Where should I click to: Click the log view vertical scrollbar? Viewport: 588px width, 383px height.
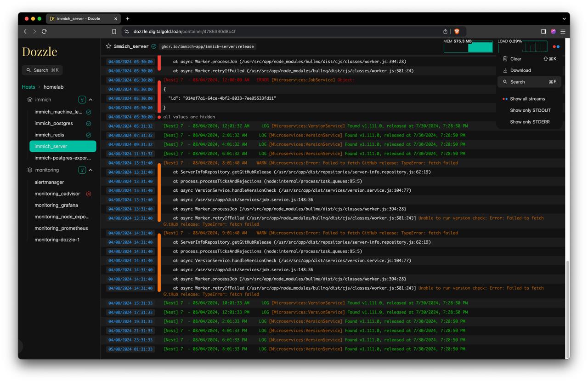point(568,307)
